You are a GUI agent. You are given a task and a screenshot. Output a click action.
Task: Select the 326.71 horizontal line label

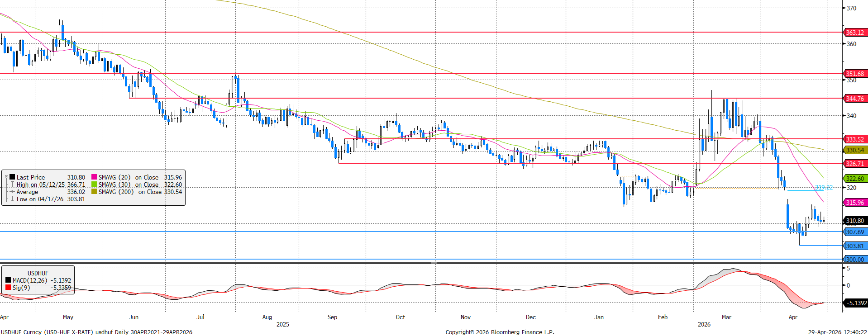tap(855, 164)
